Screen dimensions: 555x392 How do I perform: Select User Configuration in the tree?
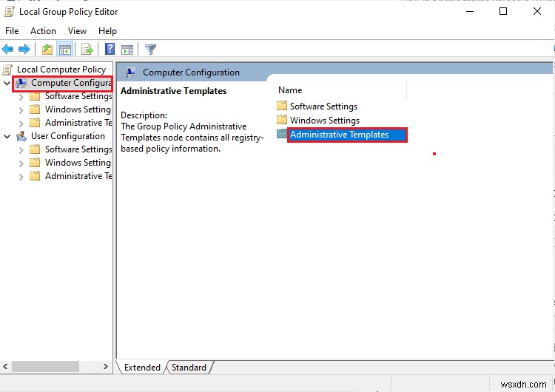[x=67, y=136]
